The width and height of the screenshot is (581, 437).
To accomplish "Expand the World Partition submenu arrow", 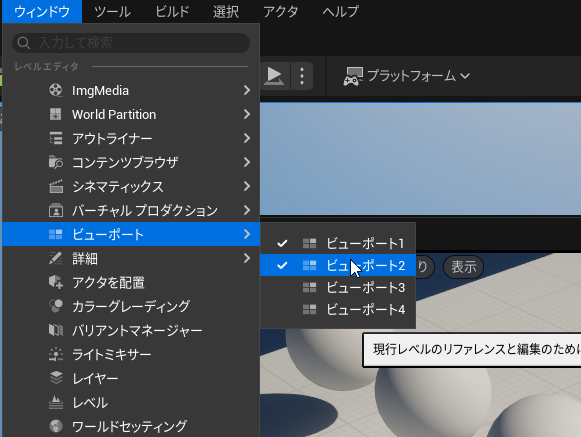I will click(x=247, y=114).
